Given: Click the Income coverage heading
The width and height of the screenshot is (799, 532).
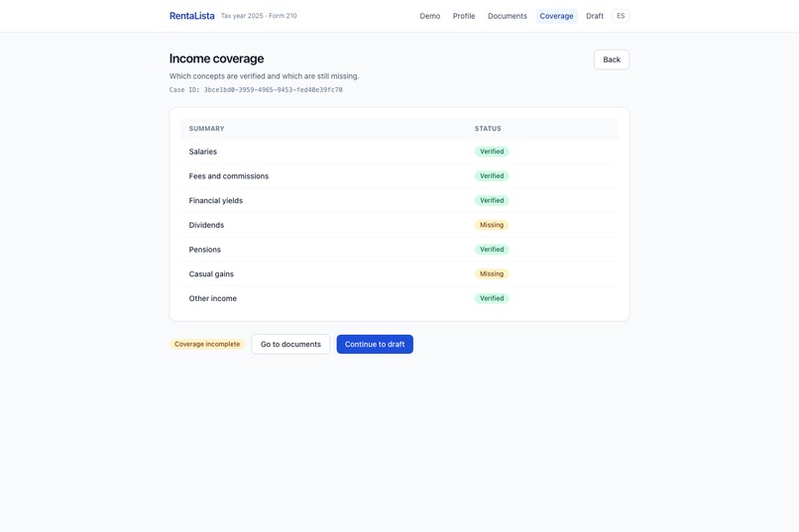Looking at the screenshot, I should point(216,58).
